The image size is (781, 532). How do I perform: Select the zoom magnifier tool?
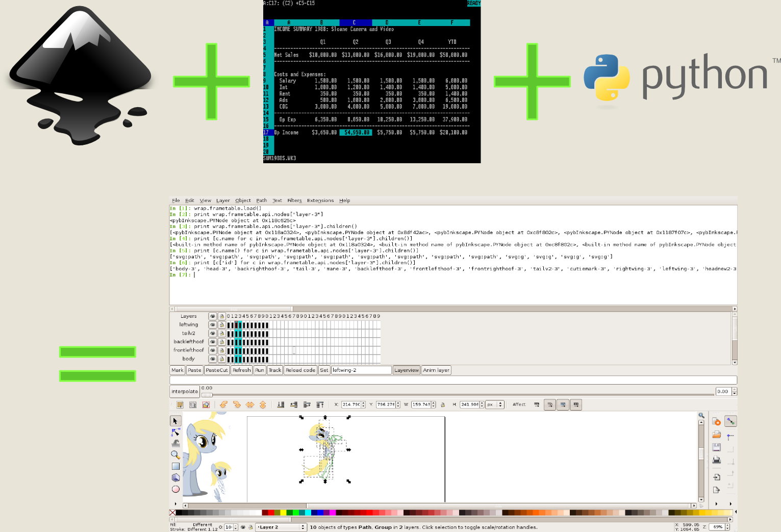[x=175, y=454]
